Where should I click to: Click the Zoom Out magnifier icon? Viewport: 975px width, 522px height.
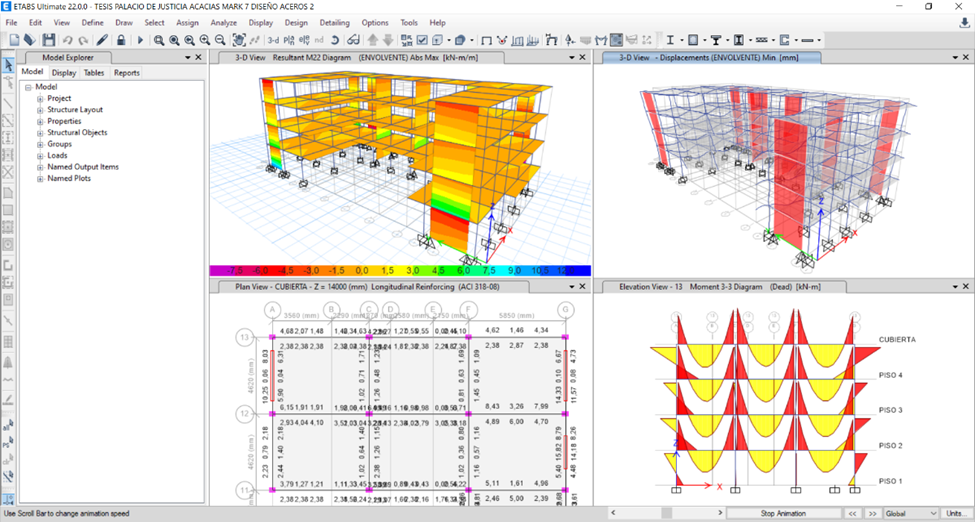[x=219, y=40]
